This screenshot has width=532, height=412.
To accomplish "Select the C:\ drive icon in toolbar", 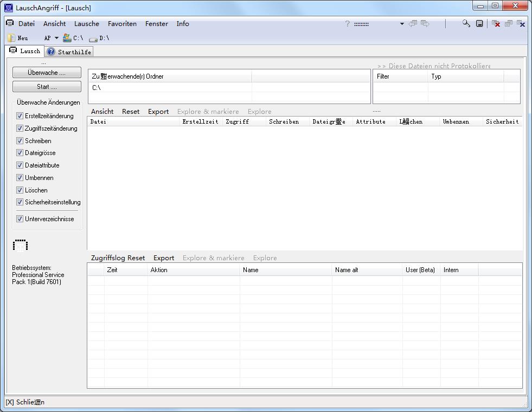I will click(x=67, y=38).
